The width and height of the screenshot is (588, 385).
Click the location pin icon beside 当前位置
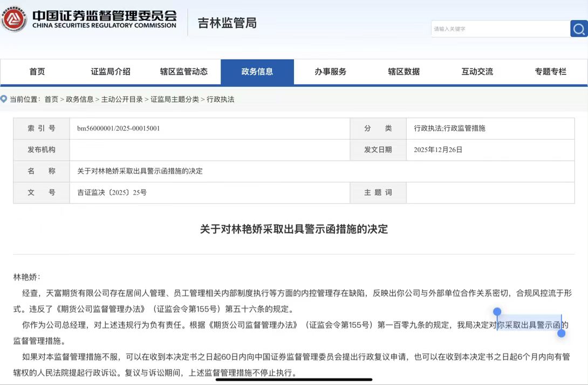coord(4,99)
